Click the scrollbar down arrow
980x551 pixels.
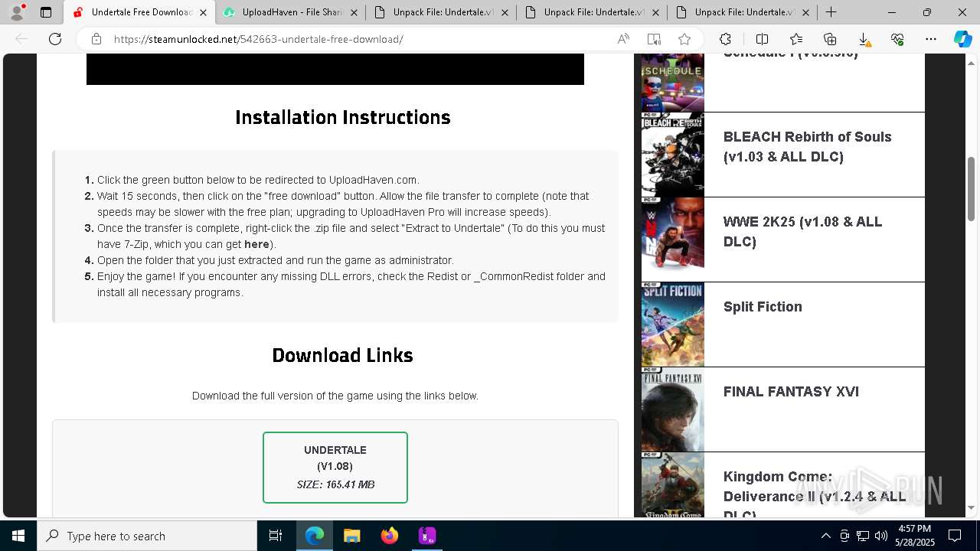(972, 507)
